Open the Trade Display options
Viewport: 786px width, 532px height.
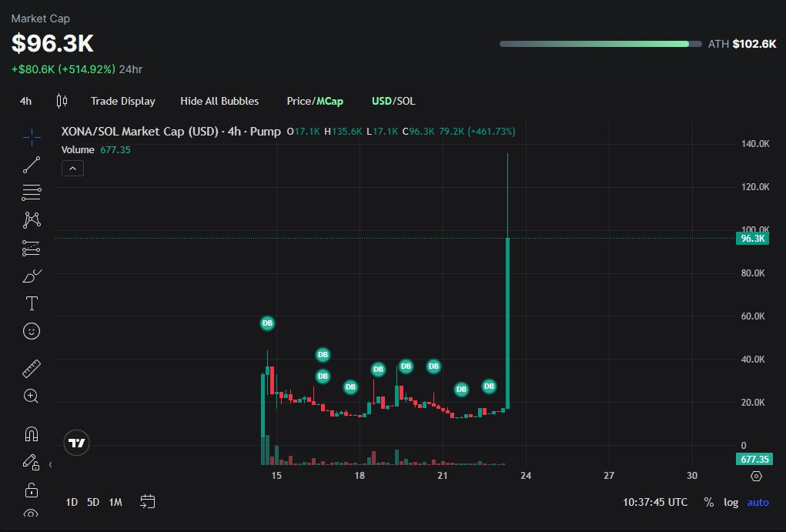(x=123, y=102)
